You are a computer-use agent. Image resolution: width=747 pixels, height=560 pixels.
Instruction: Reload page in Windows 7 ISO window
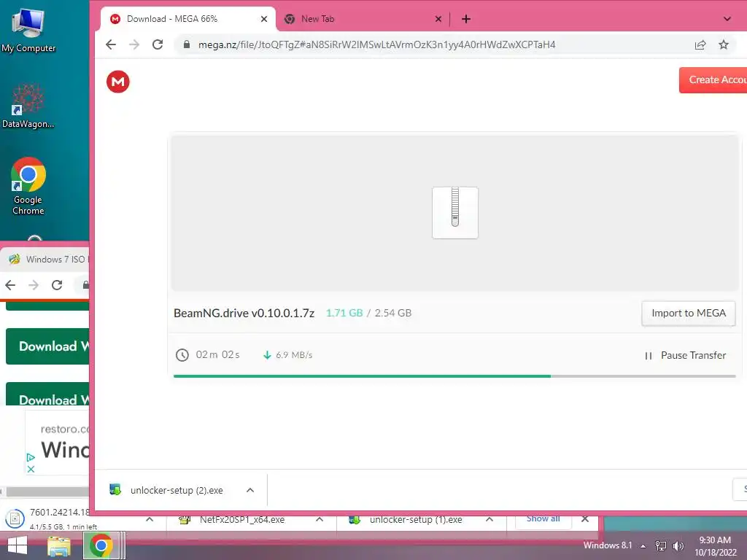(57, 285)
